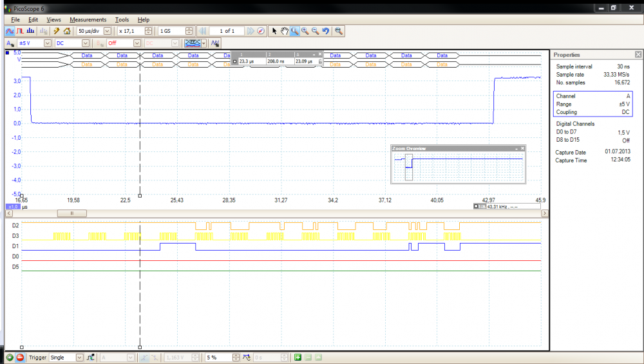Viewport: 644px width, 364px height.
Task: Start capturing with the green Go button
Action: pyautogui.click(x=10, y=358)
